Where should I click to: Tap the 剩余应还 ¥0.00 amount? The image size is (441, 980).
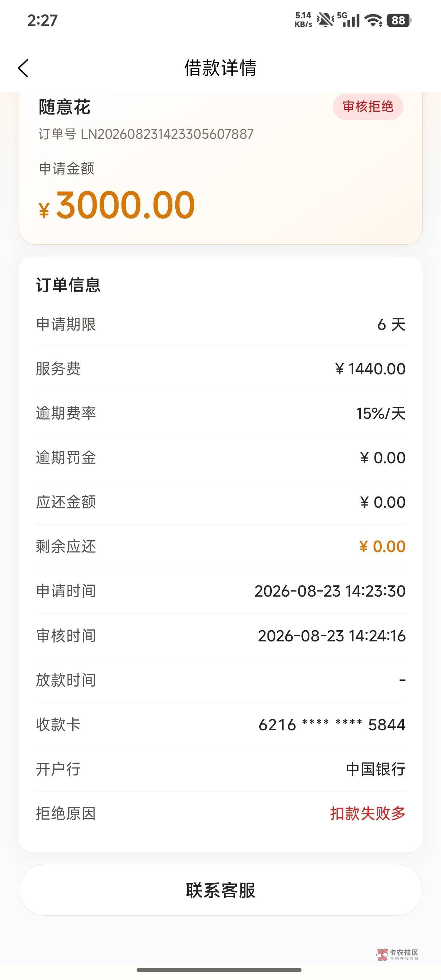pos(382,547)
